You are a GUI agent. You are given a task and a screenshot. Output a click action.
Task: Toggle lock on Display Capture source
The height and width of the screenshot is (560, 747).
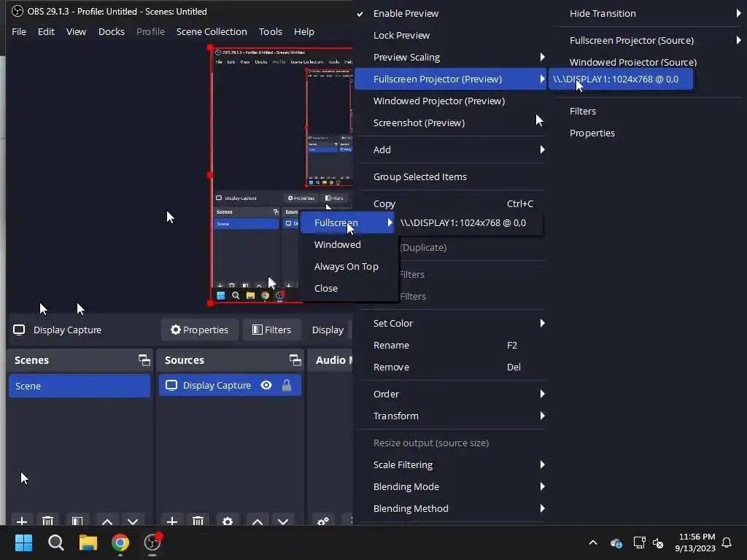coord(286,385)
